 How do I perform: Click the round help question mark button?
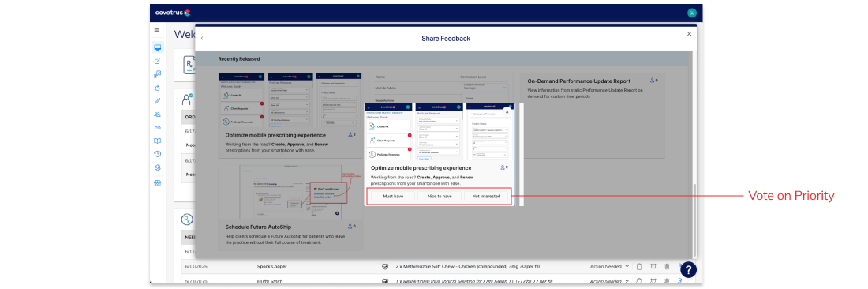[688, 269]
